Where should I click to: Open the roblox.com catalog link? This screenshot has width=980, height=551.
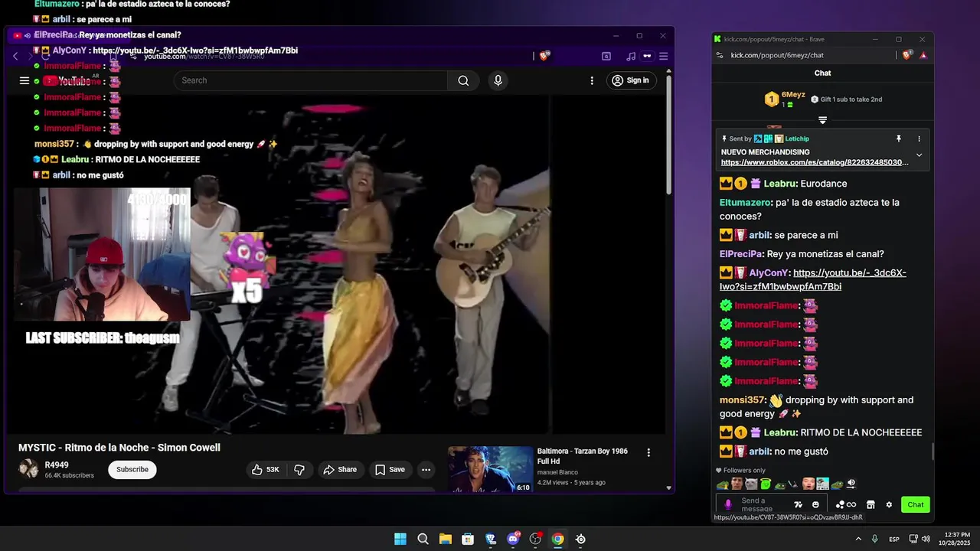tap(815, 162)
